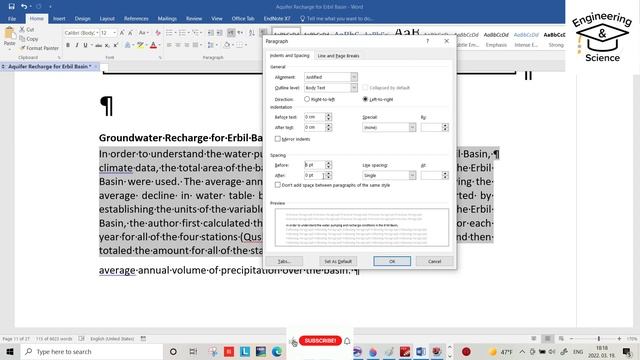Decrease paragraph indent in ribbon
Screen dimensions: 640x360
click(211, 33)
